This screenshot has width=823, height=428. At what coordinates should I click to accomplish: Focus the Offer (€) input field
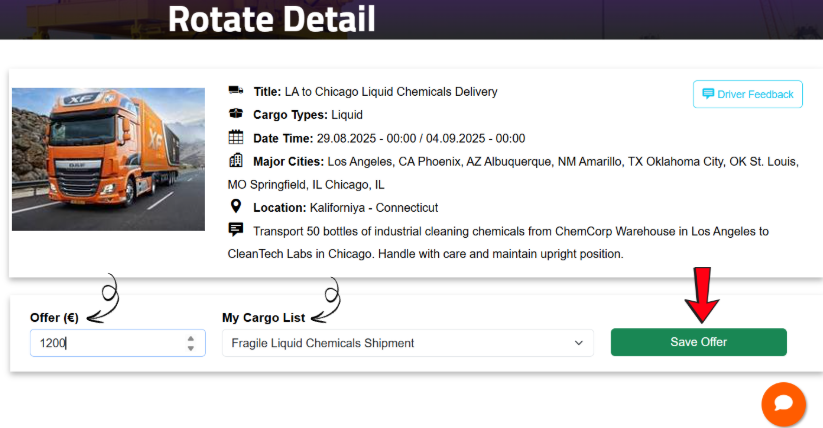(100, 343)
